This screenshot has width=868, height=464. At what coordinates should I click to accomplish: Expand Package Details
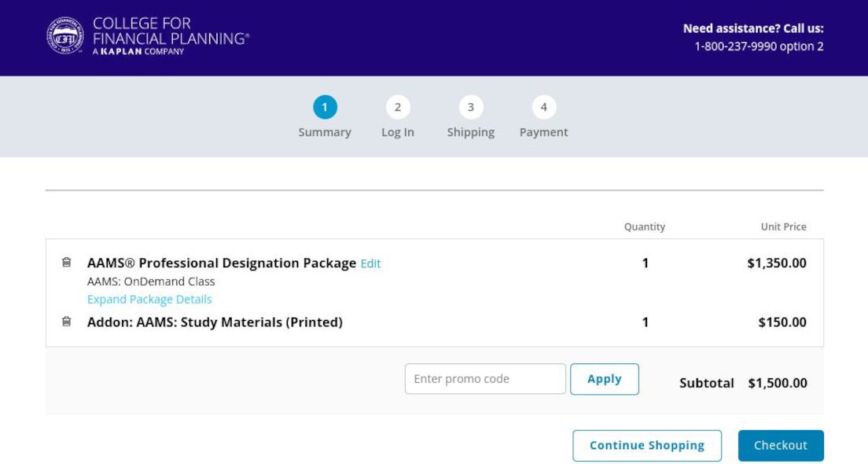149,299
